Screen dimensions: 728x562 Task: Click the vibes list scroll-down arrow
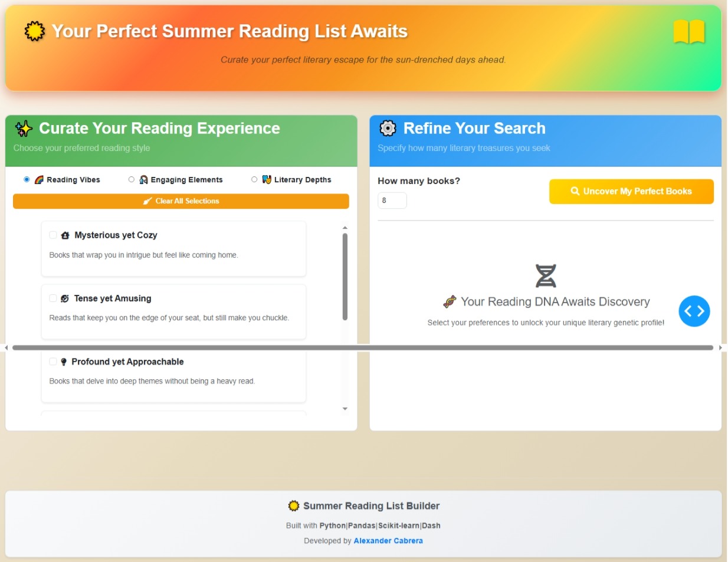point(345,409)
